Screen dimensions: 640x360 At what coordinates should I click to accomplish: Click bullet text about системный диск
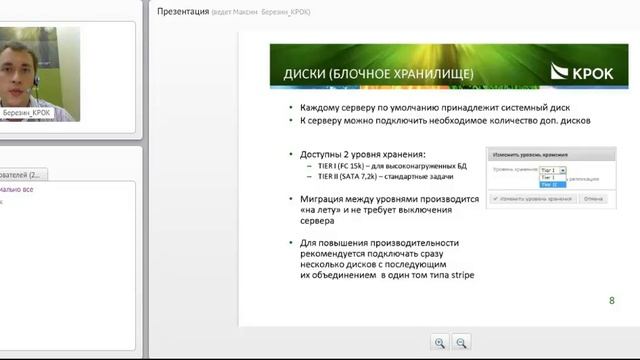435,108
